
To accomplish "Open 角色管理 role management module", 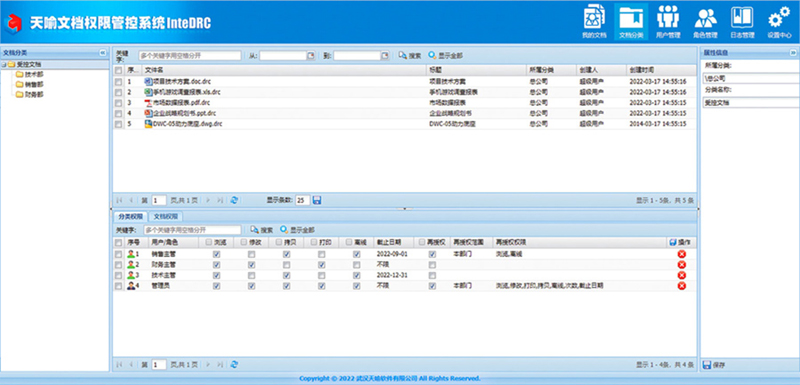I will point(705,21).
